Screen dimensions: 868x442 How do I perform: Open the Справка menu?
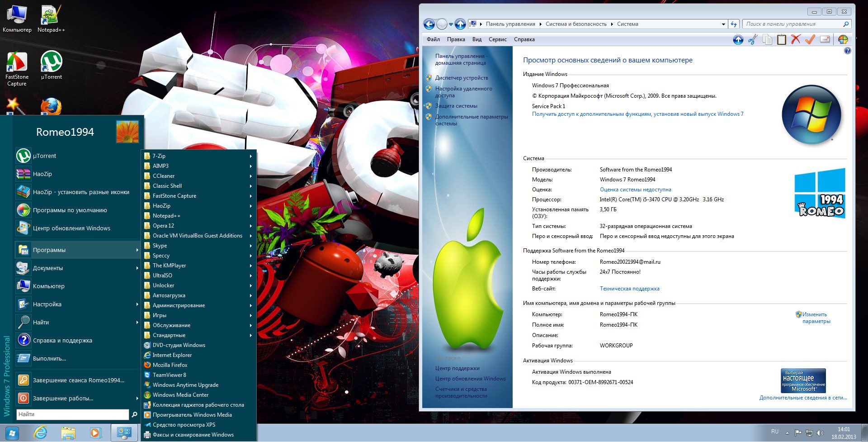524,39
